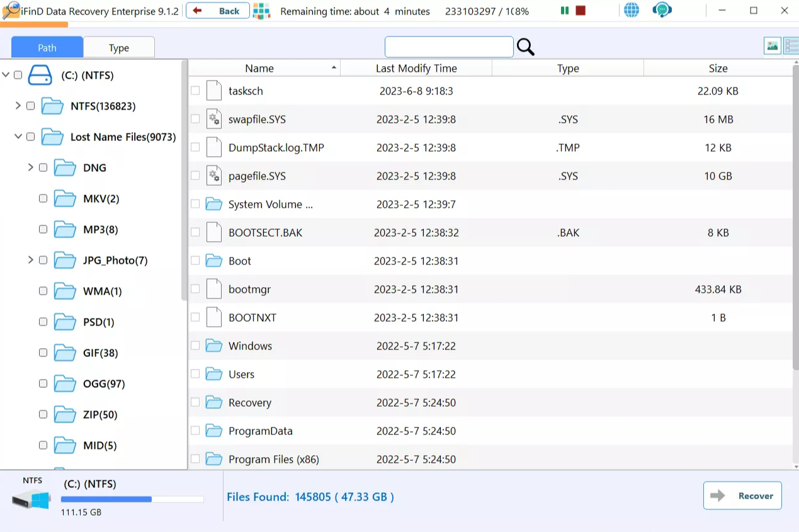799x532 pixels.
Task: Tick the checkbox for DumpStack.log.TMP
Action: (x=195, y=147)
